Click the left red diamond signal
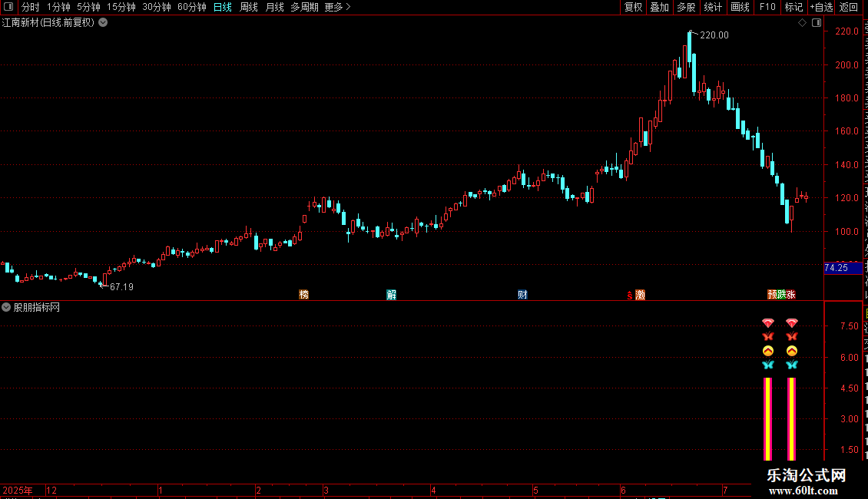The height and width of the screenshot is (499, 868). tap(768, 322)
